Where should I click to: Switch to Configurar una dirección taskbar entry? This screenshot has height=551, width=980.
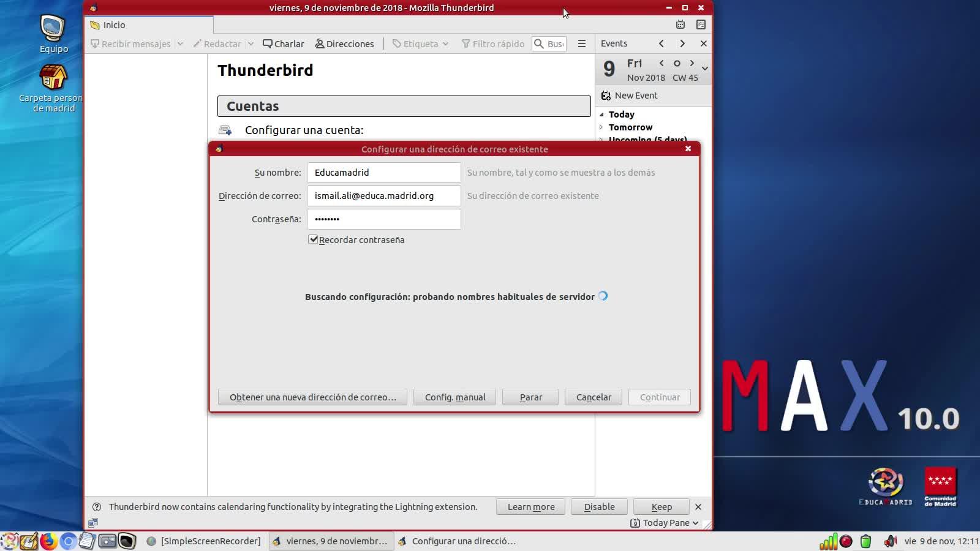(x=457, y=541)
